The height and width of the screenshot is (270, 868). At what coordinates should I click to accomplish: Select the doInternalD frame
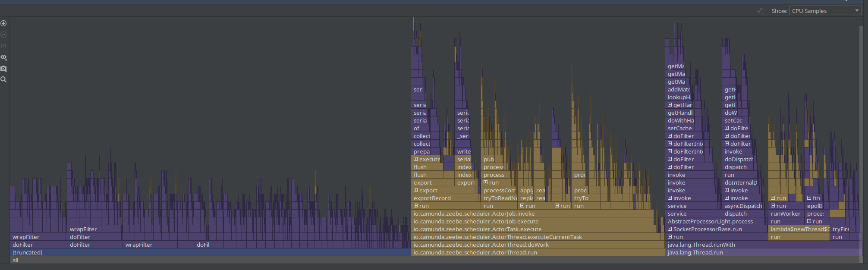coord(741,182)
